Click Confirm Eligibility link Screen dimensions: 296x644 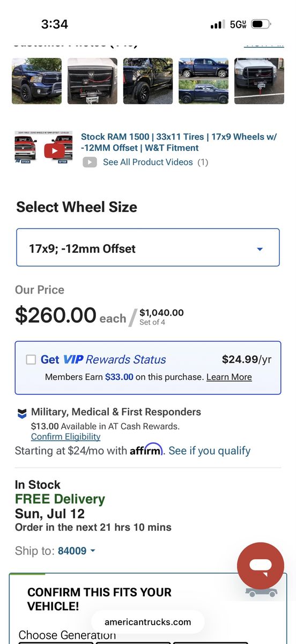[65, 437]
